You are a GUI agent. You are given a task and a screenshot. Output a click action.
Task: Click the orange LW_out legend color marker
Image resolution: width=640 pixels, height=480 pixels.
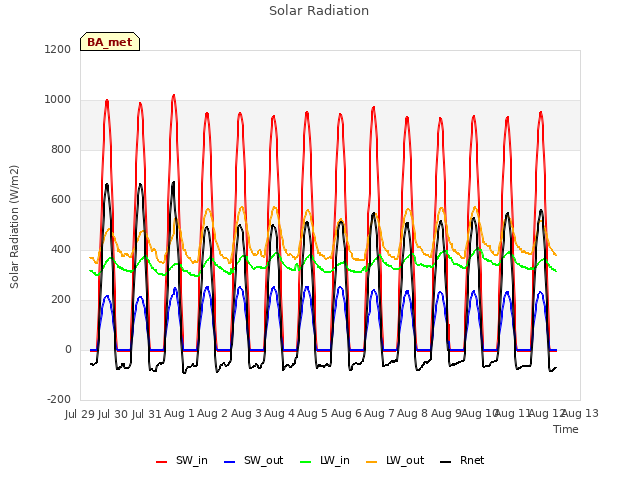pos(372,462)
